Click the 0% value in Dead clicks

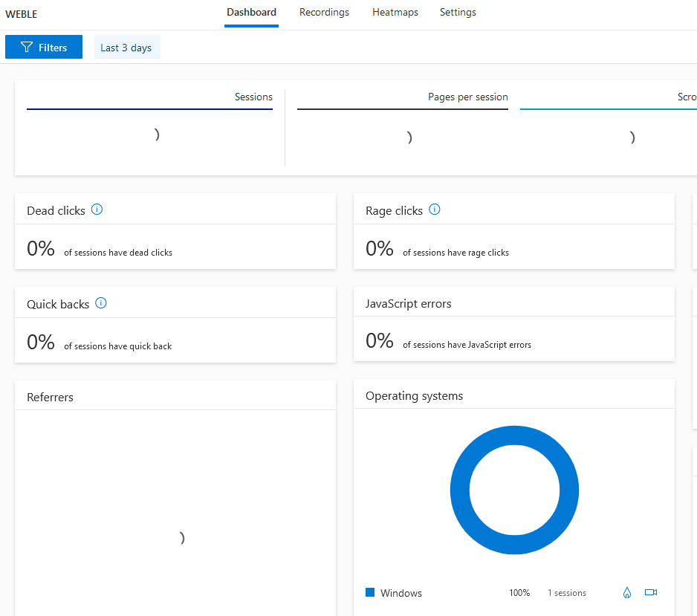pyautogui.click(x=40, y=248)
